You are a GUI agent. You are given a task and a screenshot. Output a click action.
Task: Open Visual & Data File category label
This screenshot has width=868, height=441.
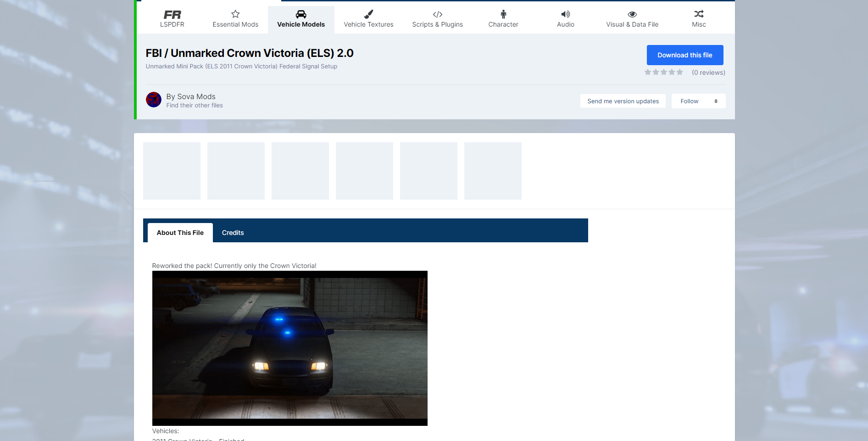coord(632,24)
